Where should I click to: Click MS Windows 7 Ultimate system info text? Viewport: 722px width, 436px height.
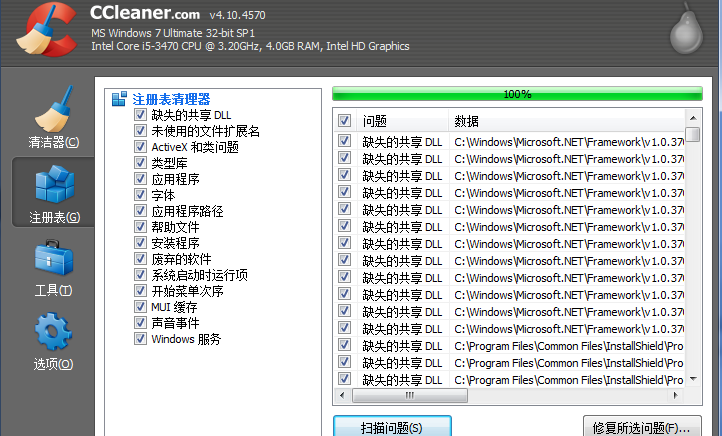pos(173,33)
